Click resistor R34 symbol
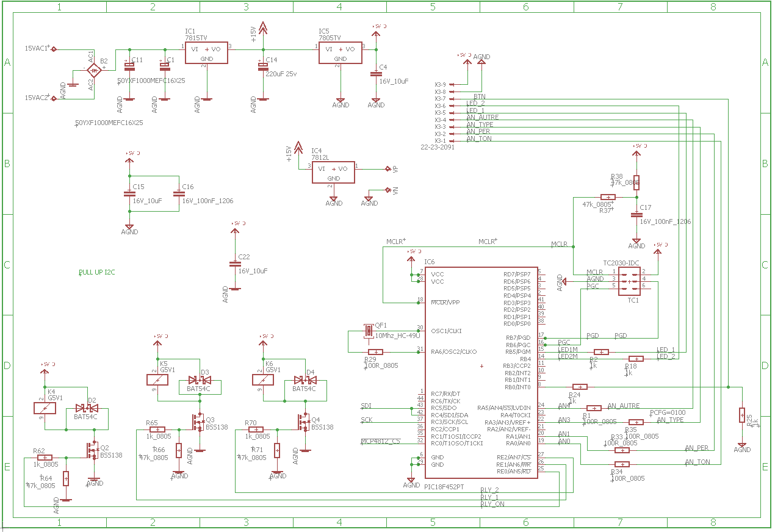The height and width of the screenshot is (532, 775). 622,464
